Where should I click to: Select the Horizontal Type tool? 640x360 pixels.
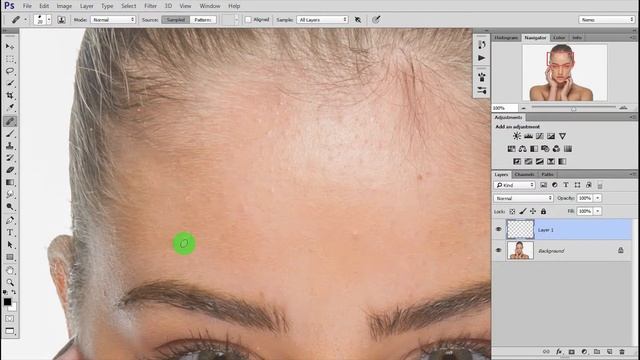(10, 233)
